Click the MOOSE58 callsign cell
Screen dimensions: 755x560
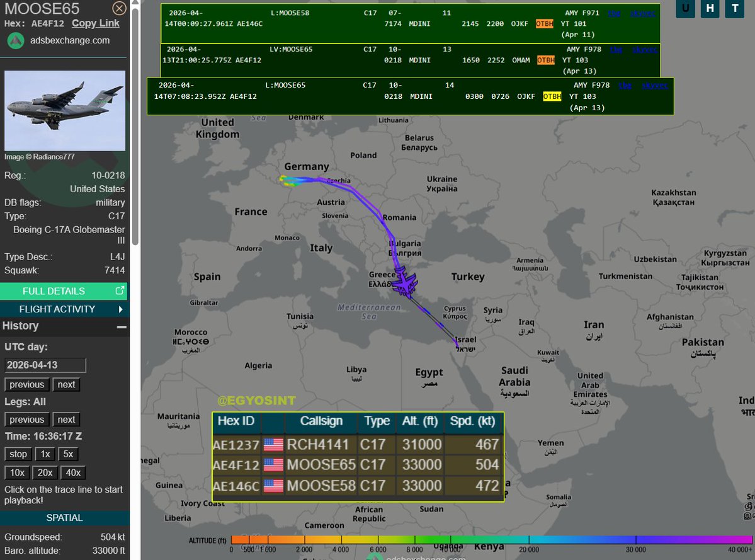[321, 486]
